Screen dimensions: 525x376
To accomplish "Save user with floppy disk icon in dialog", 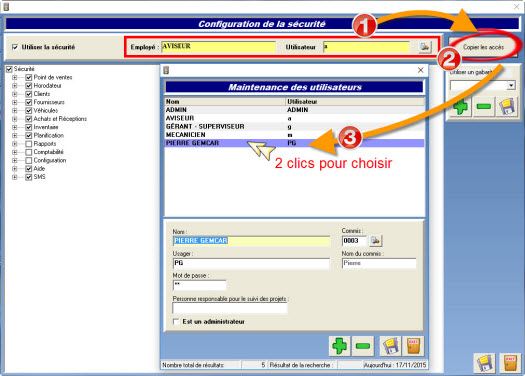I will pyautogui.click(x=390, y=346).
